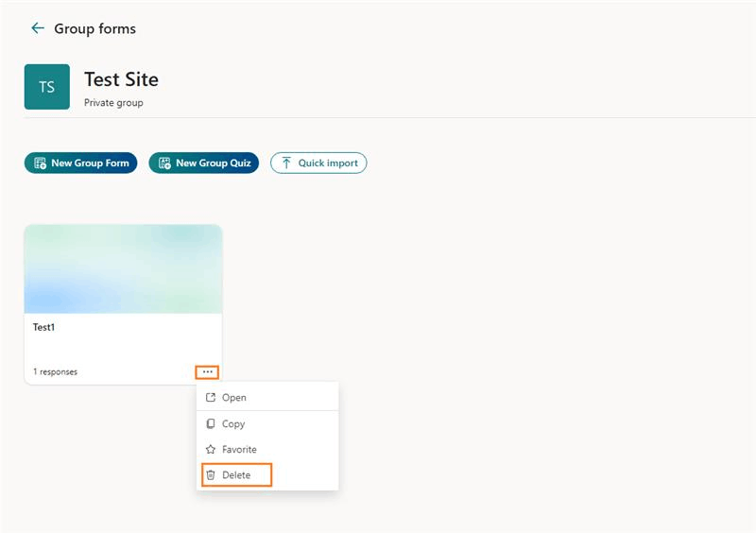The height and width of the screenshot is (533, 756).
Task: Click the Group forms heading text
Action: pyautogui.click(x=95, y=28)
